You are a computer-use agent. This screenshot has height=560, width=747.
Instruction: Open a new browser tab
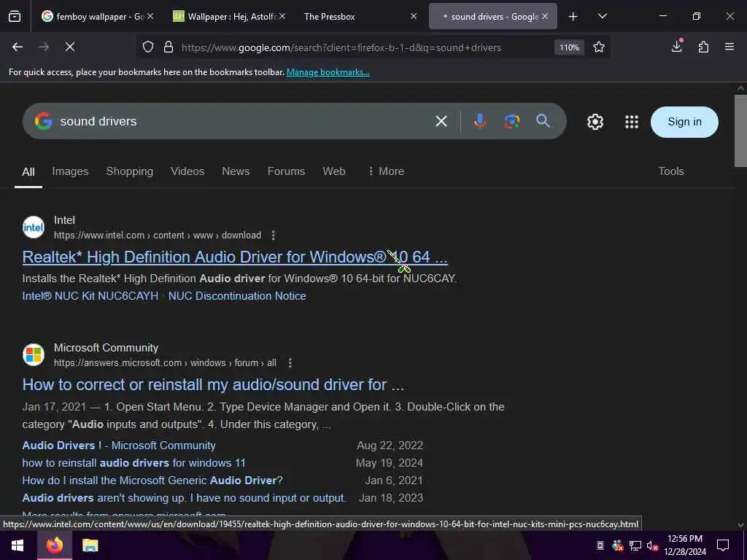(573, 17)
